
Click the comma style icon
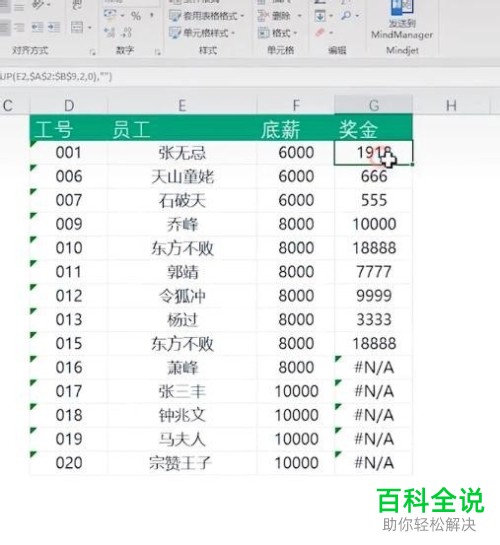coord(152,15)
